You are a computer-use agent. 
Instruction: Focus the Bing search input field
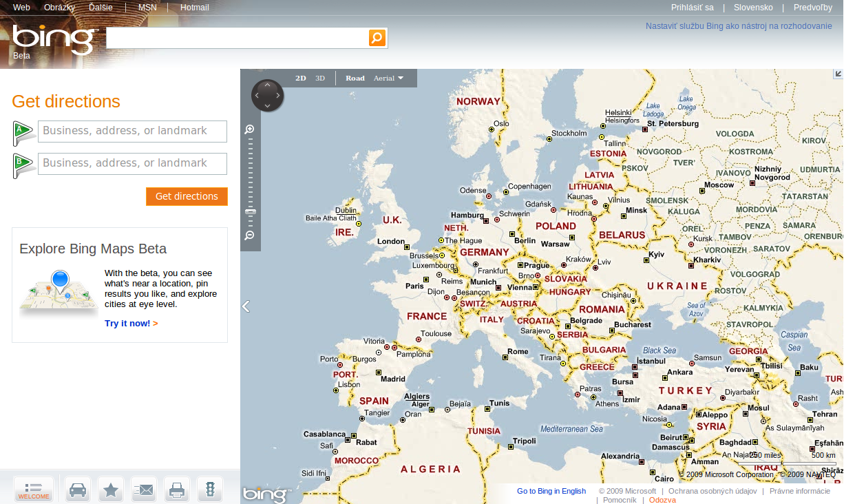point(237,38)
